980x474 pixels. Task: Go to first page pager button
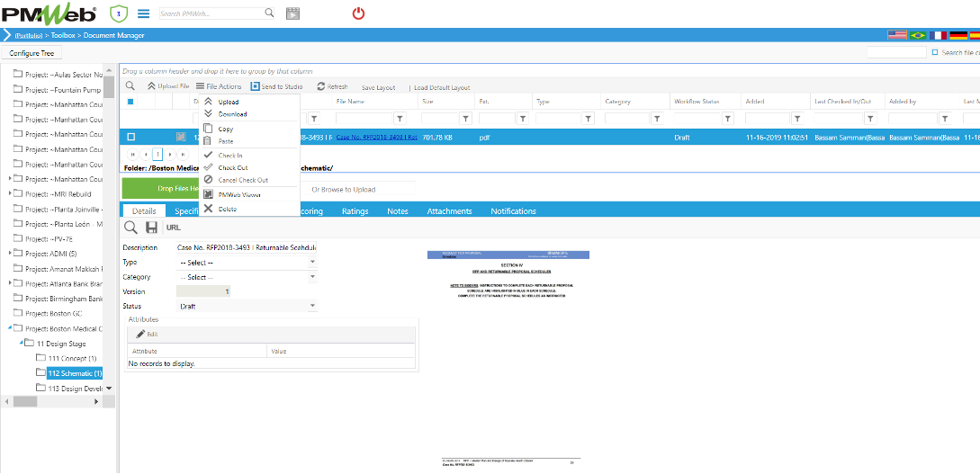(132, 154)
